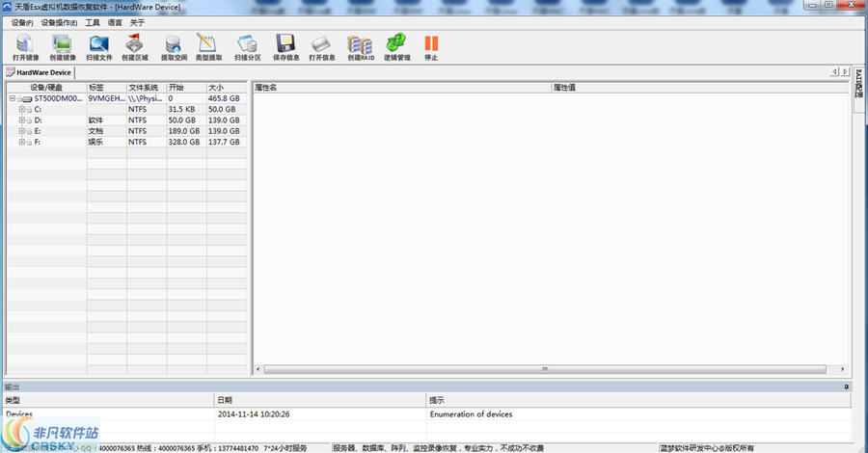The height and width of the screenshot is (453, 868).
Task: Collapse the ST500DM00 disk tree node
Action: pos(13,98)
